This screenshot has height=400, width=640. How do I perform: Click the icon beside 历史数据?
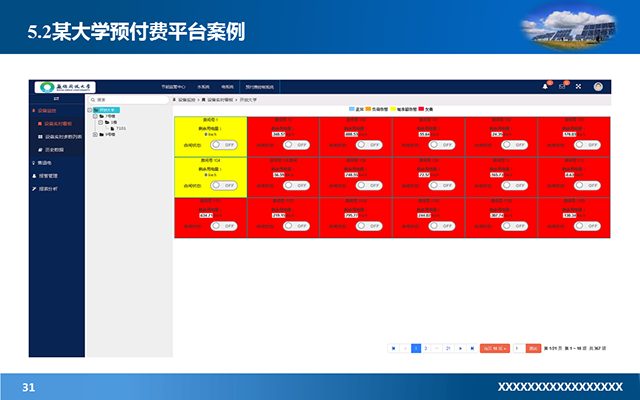pos(40,150)
